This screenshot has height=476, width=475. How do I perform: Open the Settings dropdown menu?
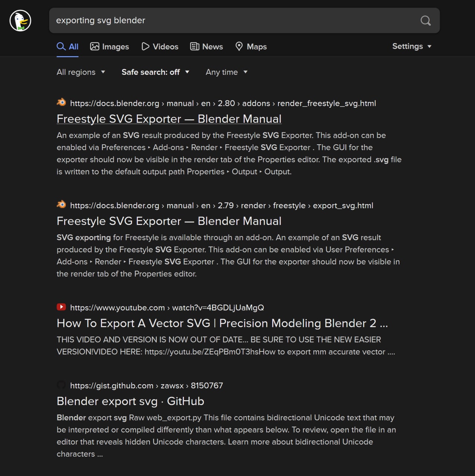point(412,46)
